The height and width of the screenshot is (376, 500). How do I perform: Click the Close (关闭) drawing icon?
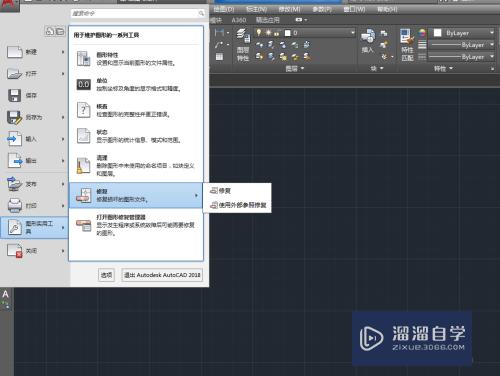15,251
